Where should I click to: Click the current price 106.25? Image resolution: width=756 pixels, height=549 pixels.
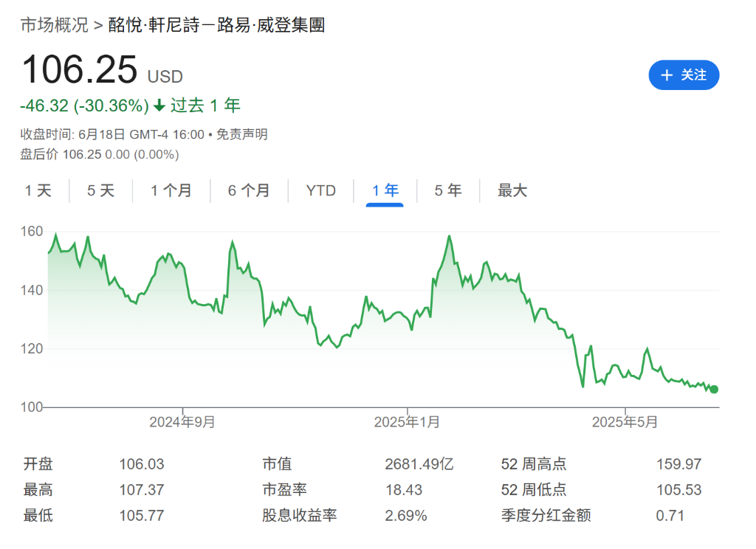point(80,69)
